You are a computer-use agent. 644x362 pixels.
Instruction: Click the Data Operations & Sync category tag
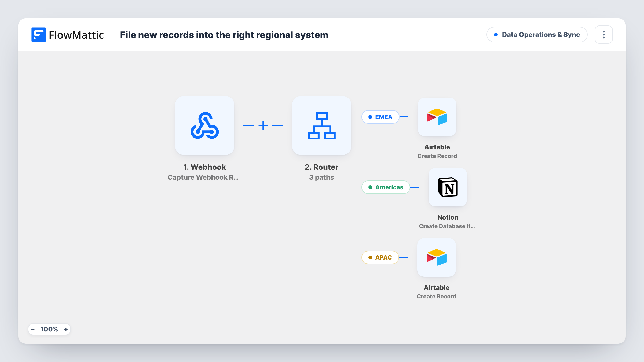537,35
